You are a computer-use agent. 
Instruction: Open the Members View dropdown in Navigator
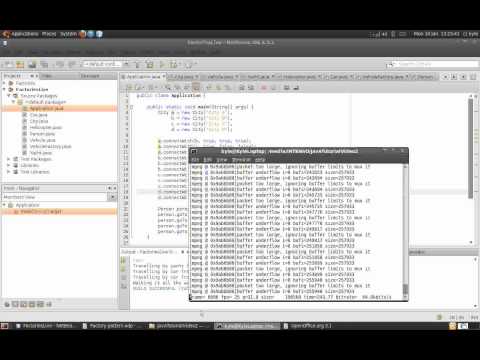[x=112, y=197]
